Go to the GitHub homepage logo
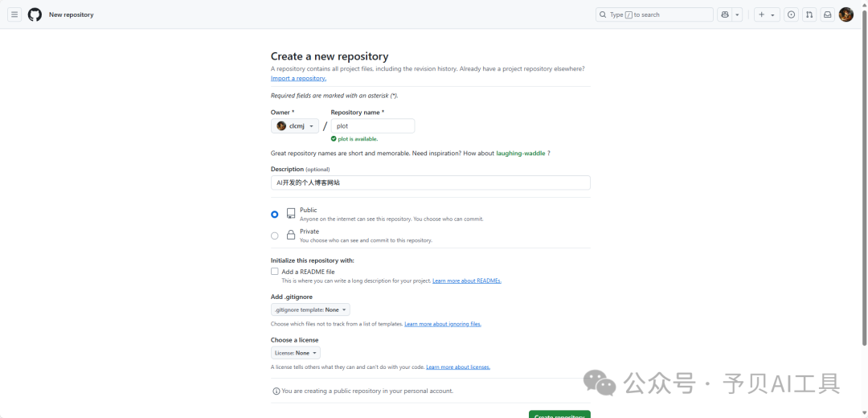Viewport: 868px width, 418px height. point(35,14)
